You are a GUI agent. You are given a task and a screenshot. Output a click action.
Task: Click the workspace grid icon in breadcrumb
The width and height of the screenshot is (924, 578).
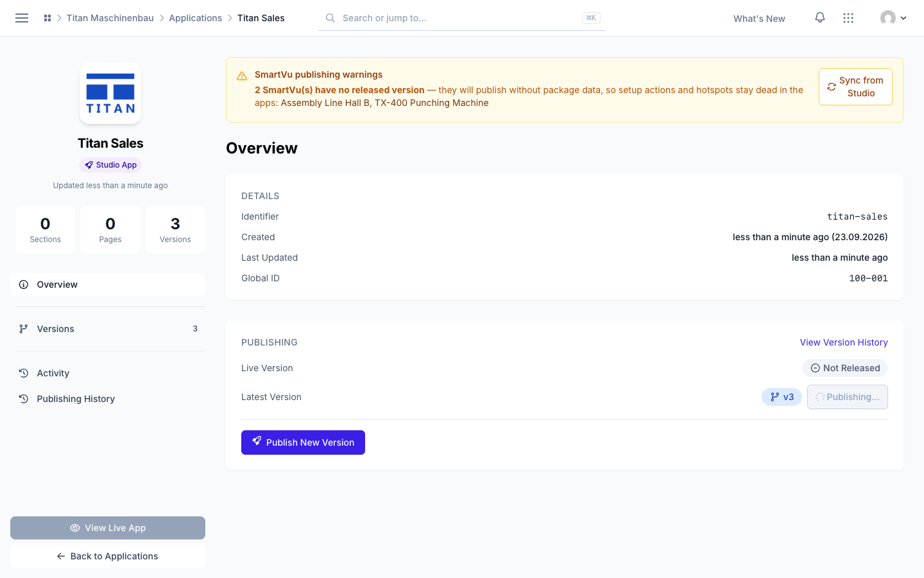click(47, 18)
